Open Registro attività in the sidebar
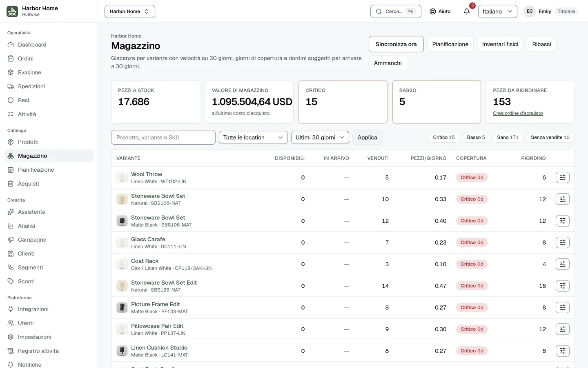588x368 pixels. [x=49, y=351]
